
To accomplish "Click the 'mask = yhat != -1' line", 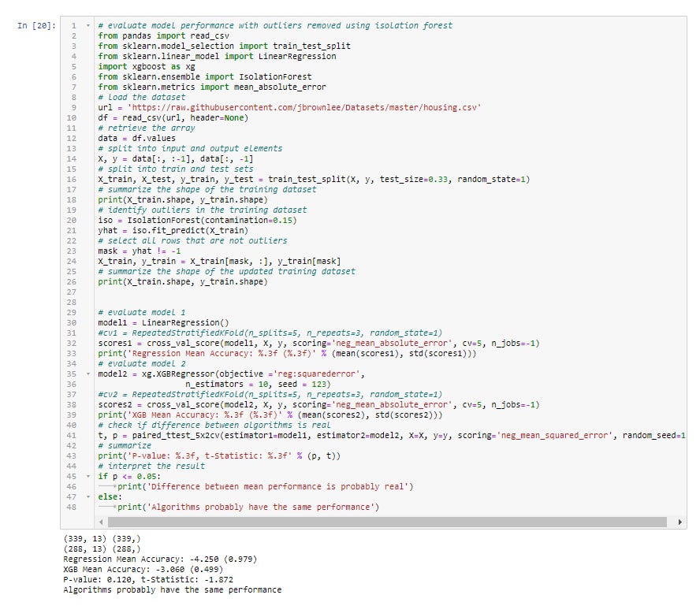I will 140,251.
